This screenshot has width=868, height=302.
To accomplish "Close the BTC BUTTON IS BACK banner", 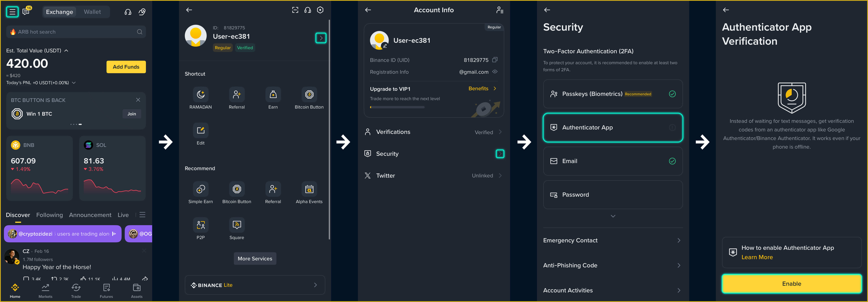I will [138, 100].
